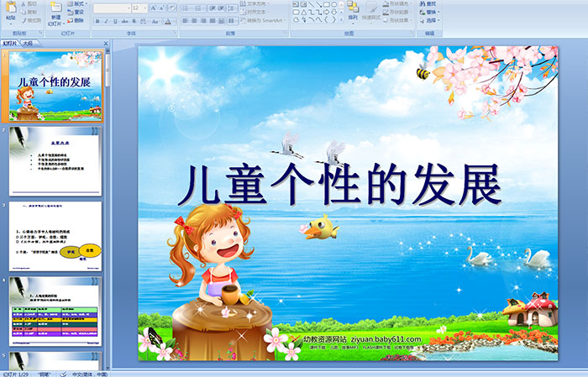This screenshot has width=588, height=377.
Task: Open the Change Case menu
Action: (155, 21)
